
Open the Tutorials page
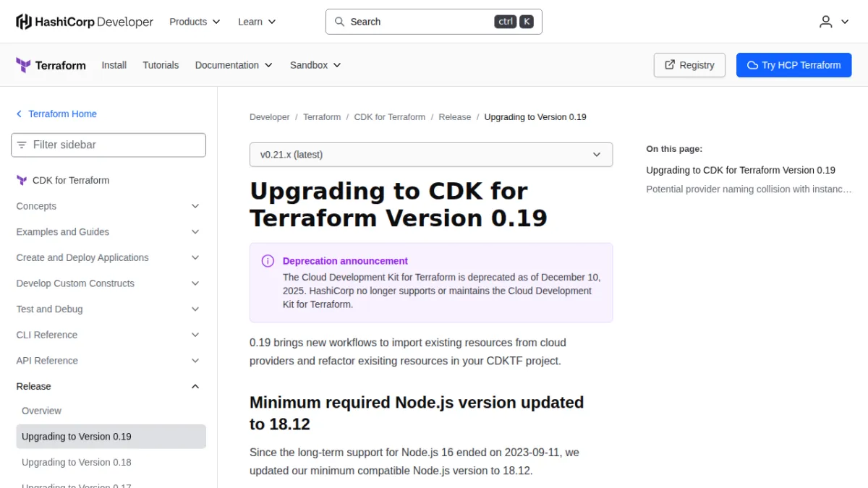[x=161, y=65]
